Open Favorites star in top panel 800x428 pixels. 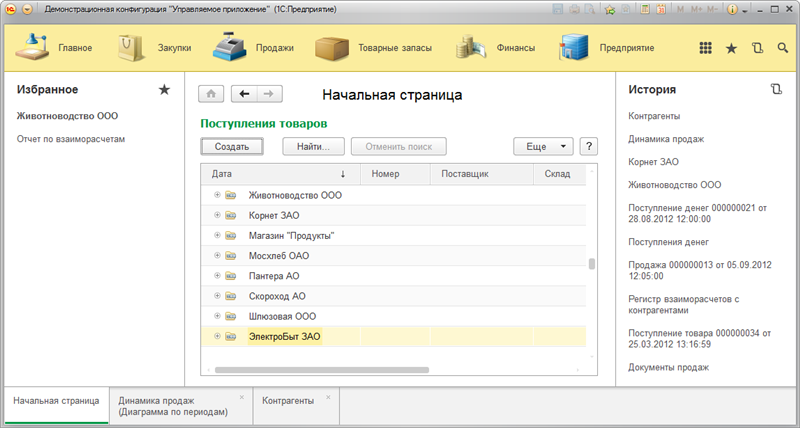point(731,48)
